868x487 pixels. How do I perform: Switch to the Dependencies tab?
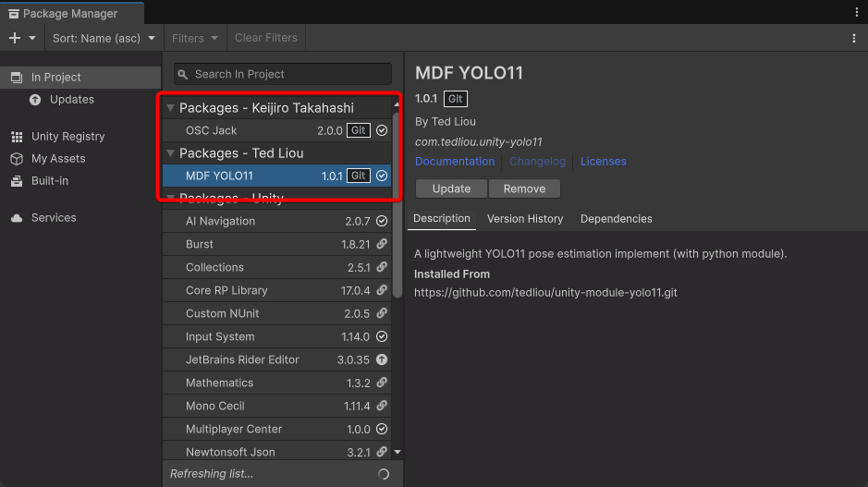[x=616, y=219]
